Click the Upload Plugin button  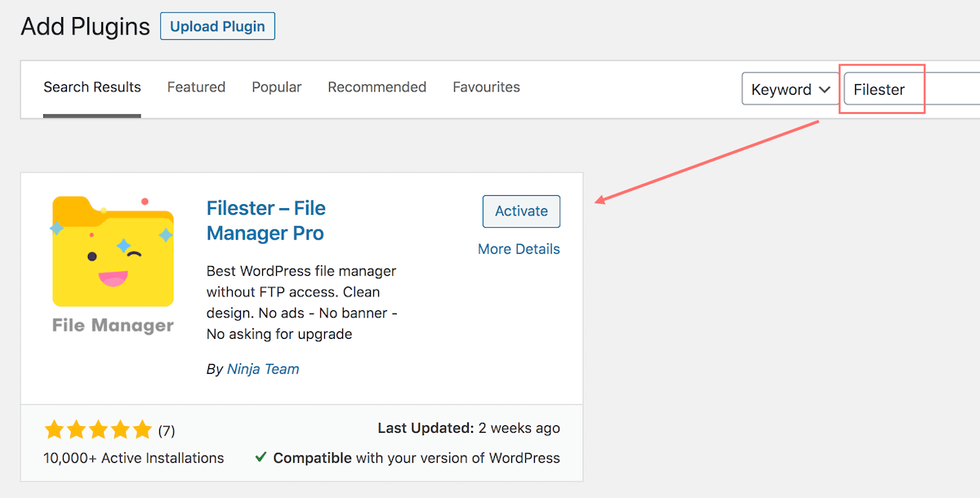click(x=217, y=26)
